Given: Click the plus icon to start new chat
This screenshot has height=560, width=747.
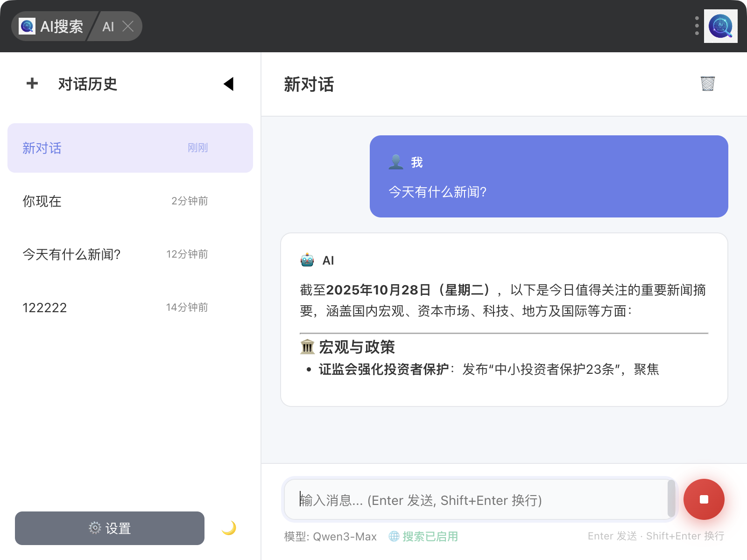Looking at the screenshot, I should coord(32,84).
